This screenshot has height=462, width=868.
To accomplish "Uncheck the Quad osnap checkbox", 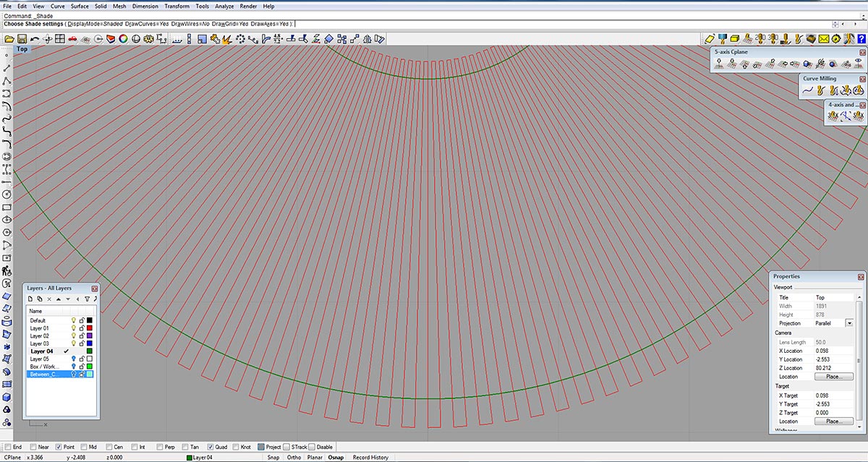I will tap(211, 447).
